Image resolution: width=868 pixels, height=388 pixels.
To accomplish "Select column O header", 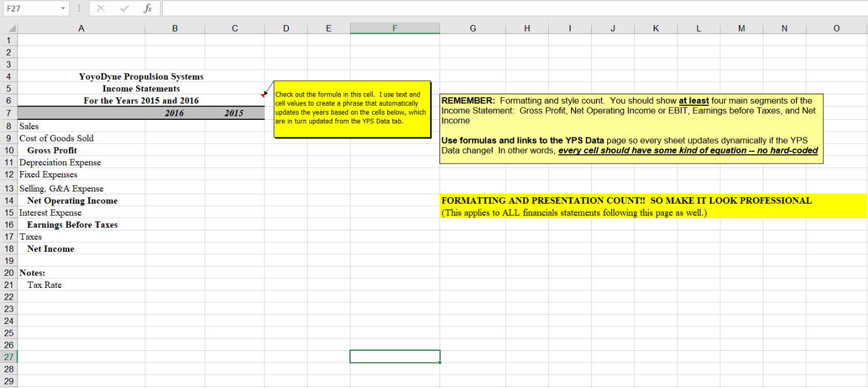I will click(x=836, y=28).
